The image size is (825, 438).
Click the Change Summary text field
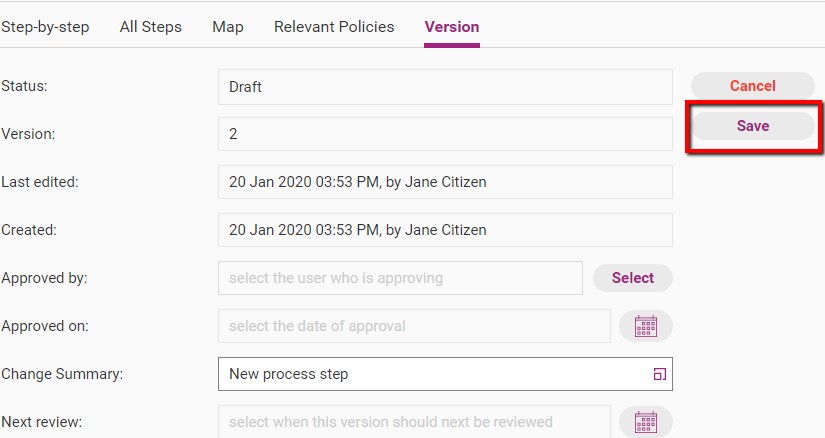[x=445, y=374]
